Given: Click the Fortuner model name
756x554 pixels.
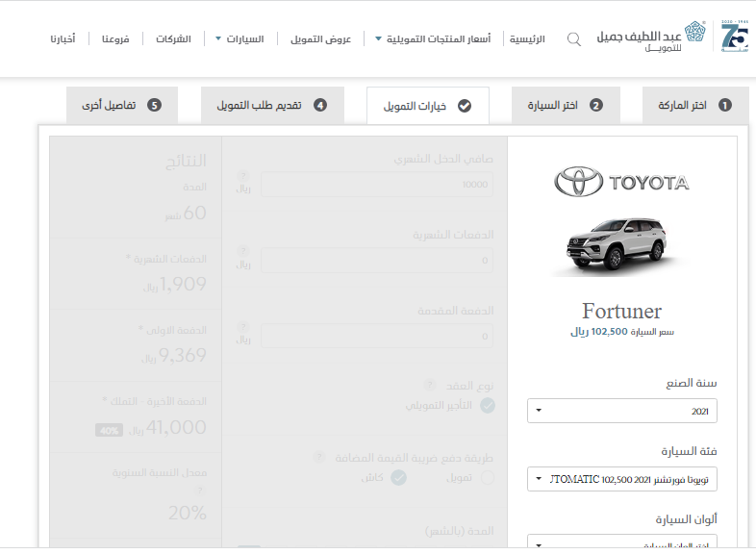Looking at the screenshot, I should (x=622, y=312).
